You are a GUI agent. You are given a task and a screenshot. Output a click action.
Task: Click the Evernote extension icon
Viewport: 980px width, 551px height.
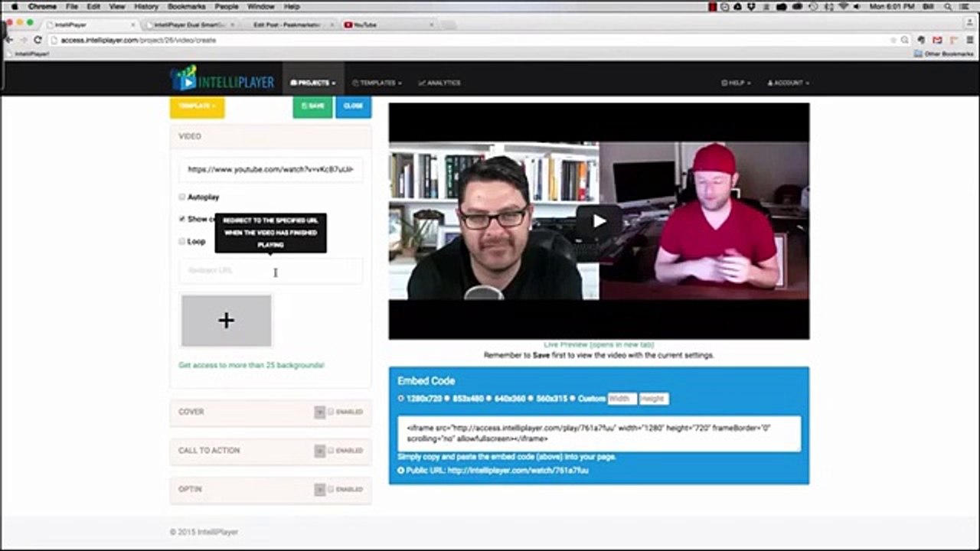click(x=921, y=40)
